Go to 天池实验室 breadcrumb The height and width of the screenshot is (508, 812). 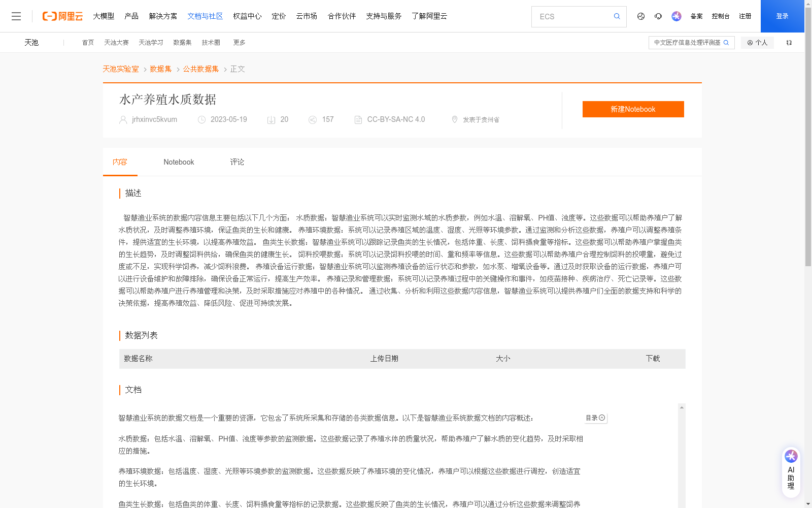(121, 69)
